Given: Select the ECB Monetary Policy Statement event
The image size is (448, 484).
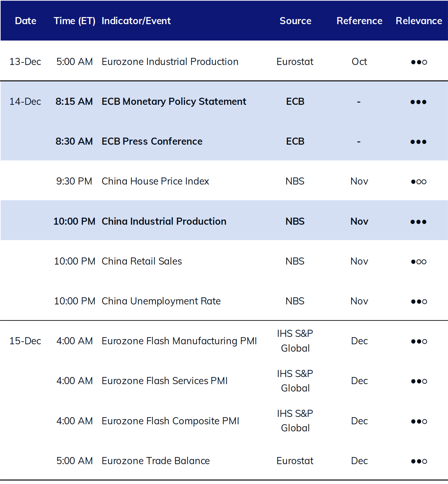Looking at the screenshot, I should pyautogui.click(x=174, y=102).
